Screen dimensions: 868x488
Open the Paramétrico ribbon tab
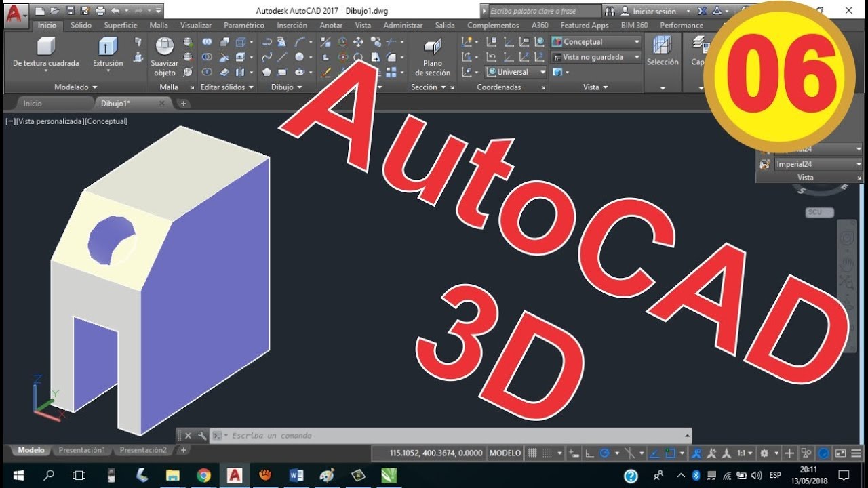pyautogui.click(x=244, y=26)
